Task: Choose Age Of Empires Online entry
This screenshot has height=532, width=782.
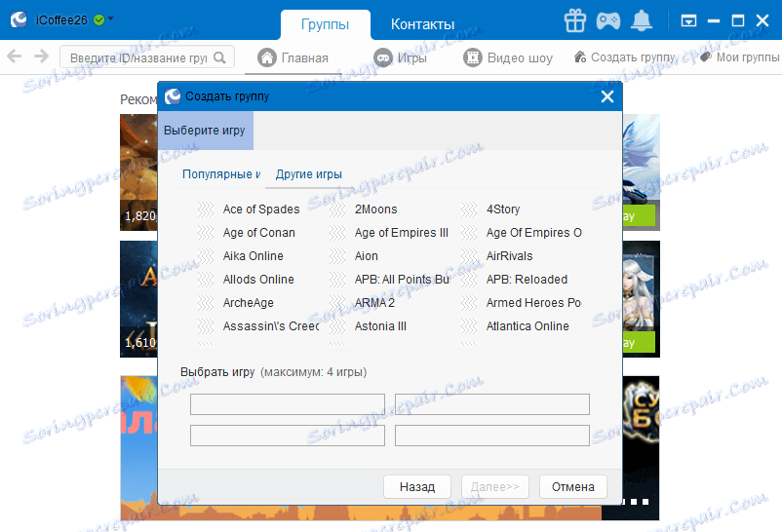Action: (533, 232)
